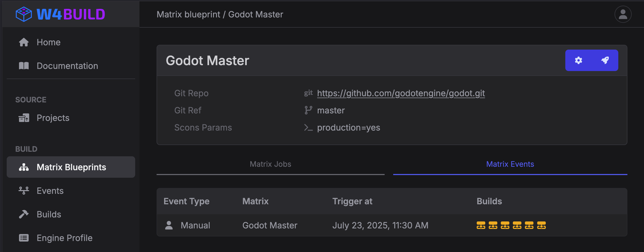Launch a build with the rocket icon
644x252 pixels.
[605, 60]
